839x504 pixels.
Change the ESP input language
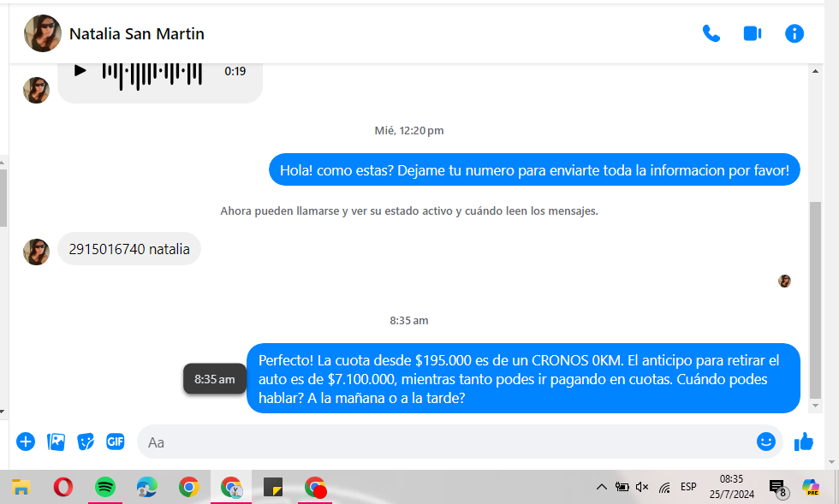pyautogui.click(x=688, y=487)
